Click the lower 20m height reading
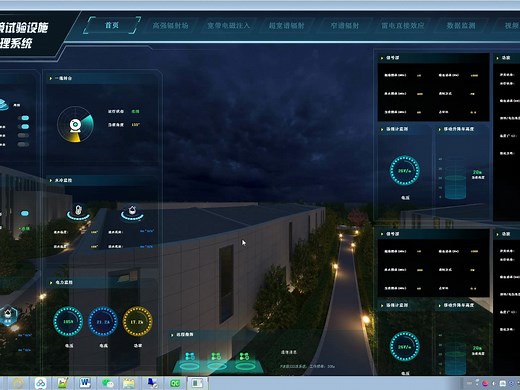Image resolution: width=520 pixels, height=390 pixels. click(x=477, y=348)
